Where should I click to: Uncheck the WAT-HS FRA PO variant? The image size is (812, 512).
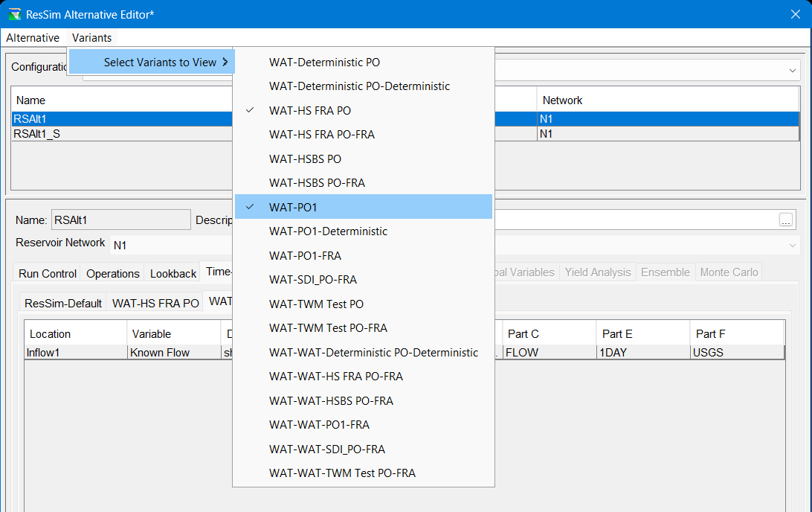[x=310, y=111]
